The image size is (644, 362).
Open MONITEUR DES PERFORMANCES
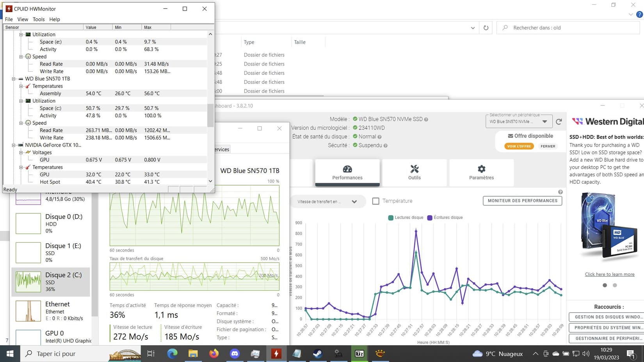523,201
